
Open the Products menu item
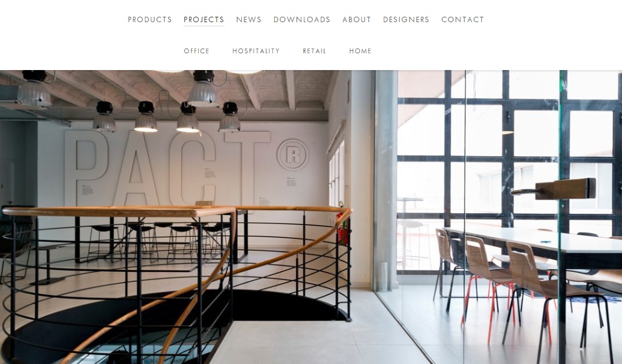coord(150,19)
